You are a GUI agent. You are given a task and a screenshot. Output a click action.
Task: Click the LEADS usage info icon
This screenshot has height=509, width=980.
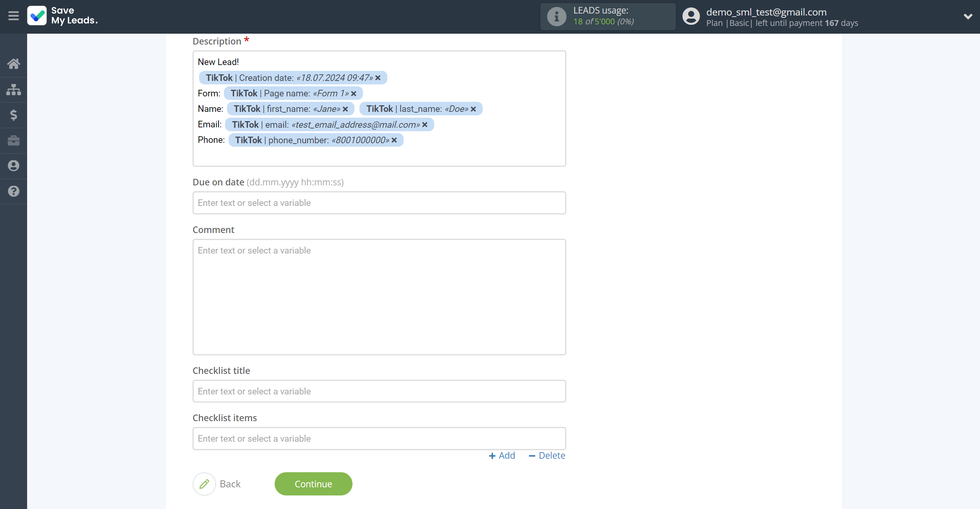tap(557, 17)
